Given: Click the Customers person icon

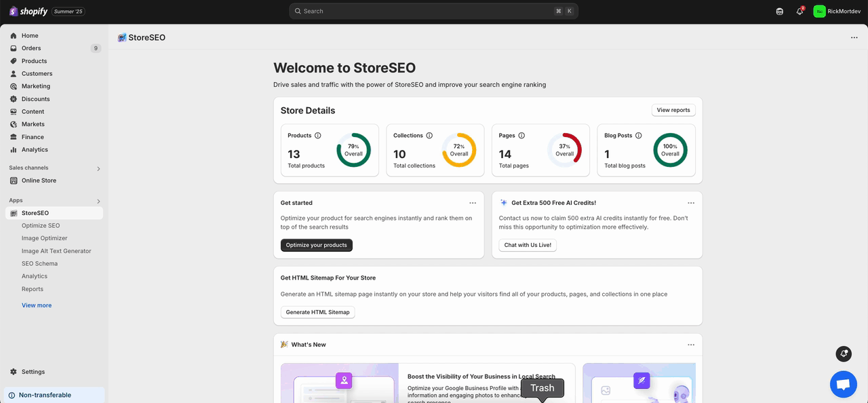Looking at the screenshot, I should click(x=14, y=73).
